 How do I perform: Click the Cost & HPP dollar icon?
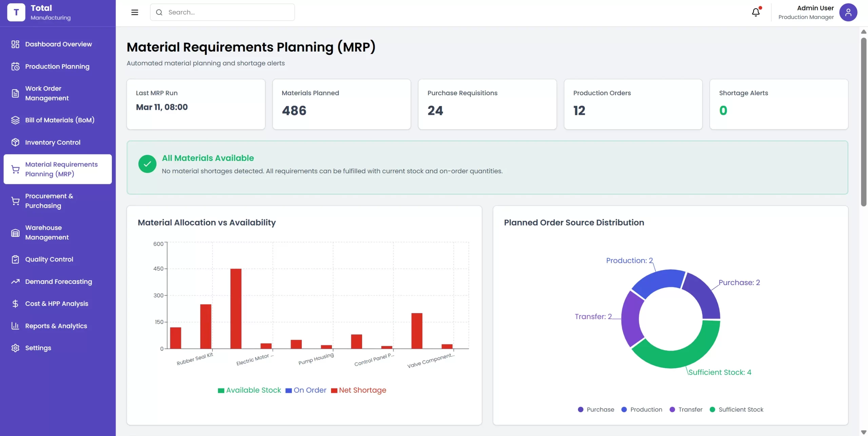click(15, 304)
